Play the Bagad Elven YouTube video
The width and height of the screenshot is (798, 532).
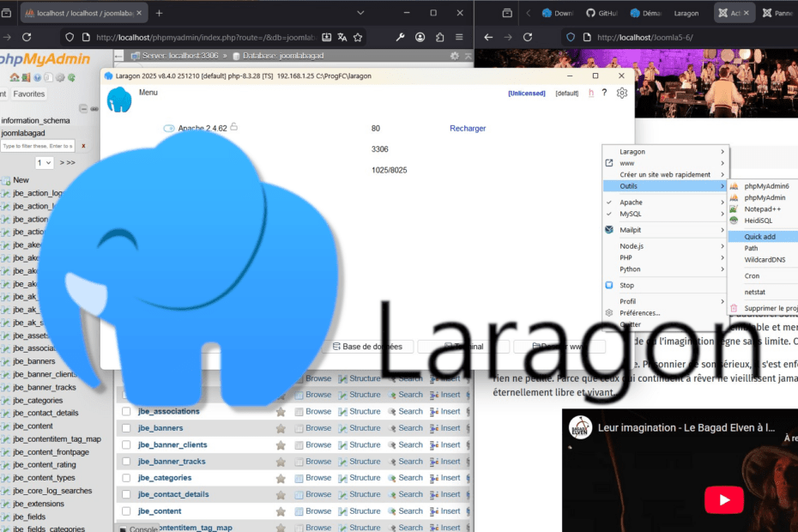[725, 499]
